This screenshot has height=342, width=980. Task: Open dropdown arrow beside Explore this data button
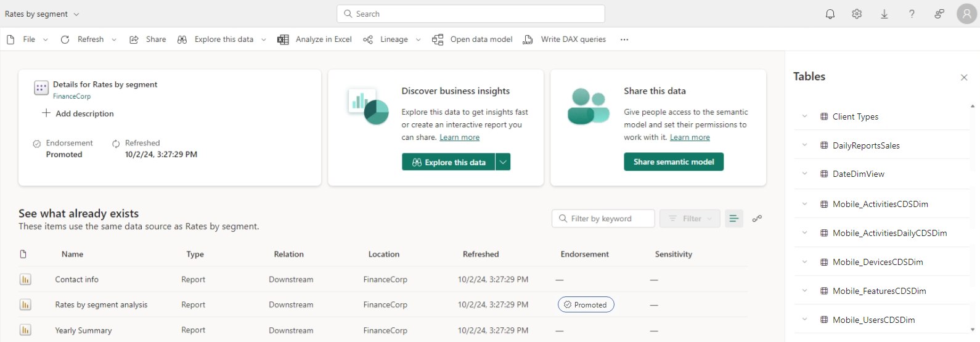pos(503,162)
